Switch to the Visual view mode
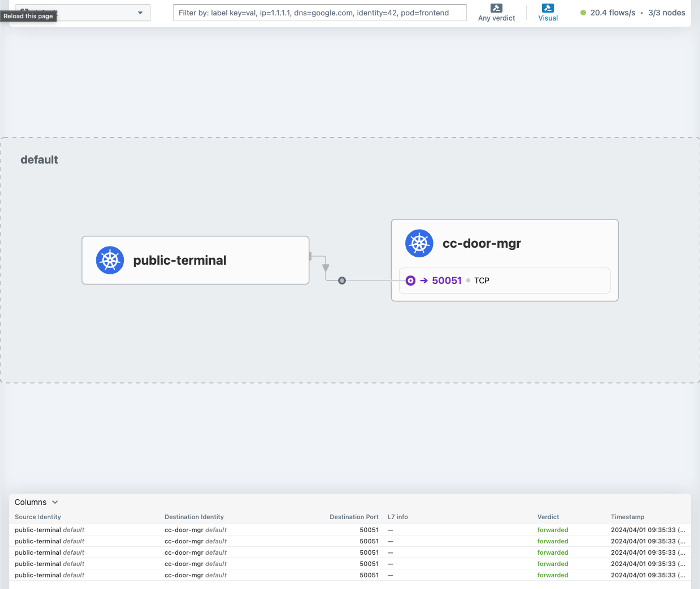Image resolution: width=700 pixels, height=589 pixels. [548, 13]
